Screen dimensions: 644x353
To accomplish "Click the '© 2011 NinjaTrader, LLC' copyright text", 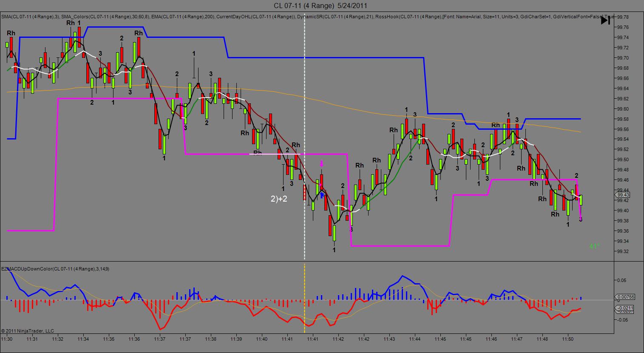I will [28, 330].
